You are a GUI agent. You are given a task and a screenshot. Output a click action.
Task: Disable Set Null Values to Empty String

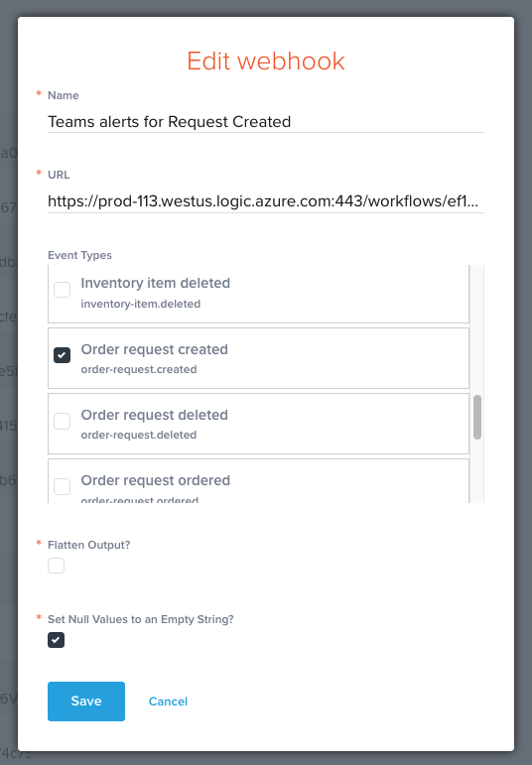tap(57, 640)
